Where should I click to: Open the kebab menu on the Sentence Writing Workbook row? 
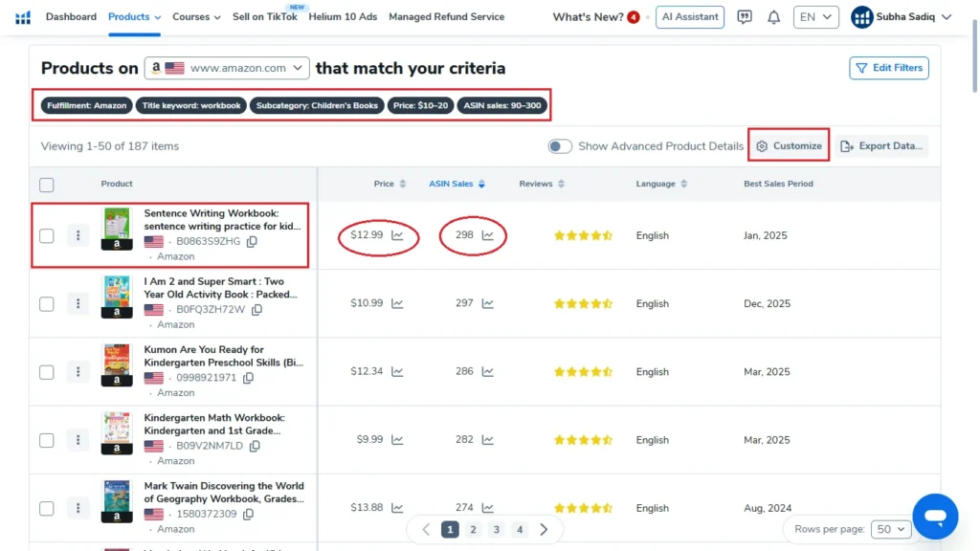coord(78,234)
